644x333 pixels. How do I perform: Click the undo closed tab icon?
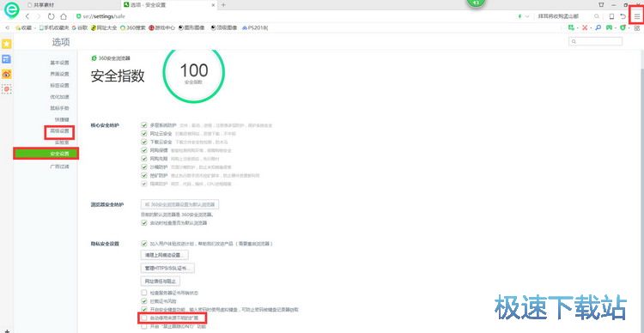coord(623,16)
